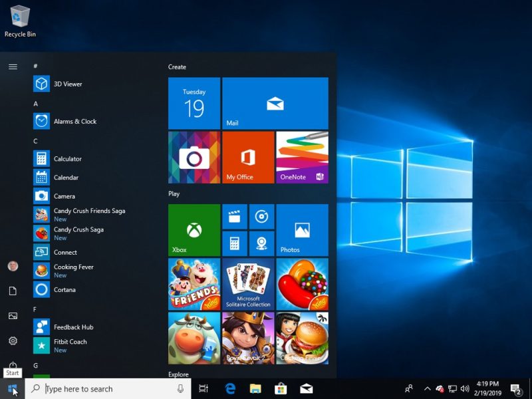Jump to letters via the # header
Image resolution: width=532 pixels, height=399 pixels.
(x=35, y=66)
